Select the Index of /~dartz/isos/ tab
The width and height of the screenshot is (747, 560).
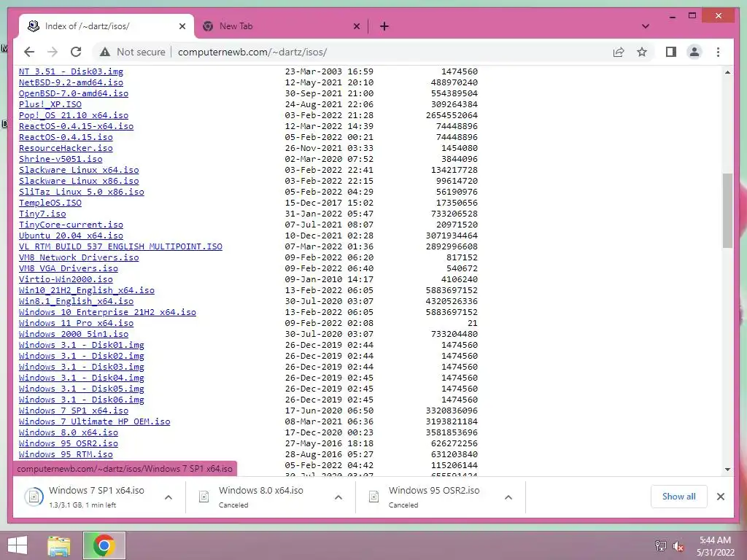coord(107,26)
